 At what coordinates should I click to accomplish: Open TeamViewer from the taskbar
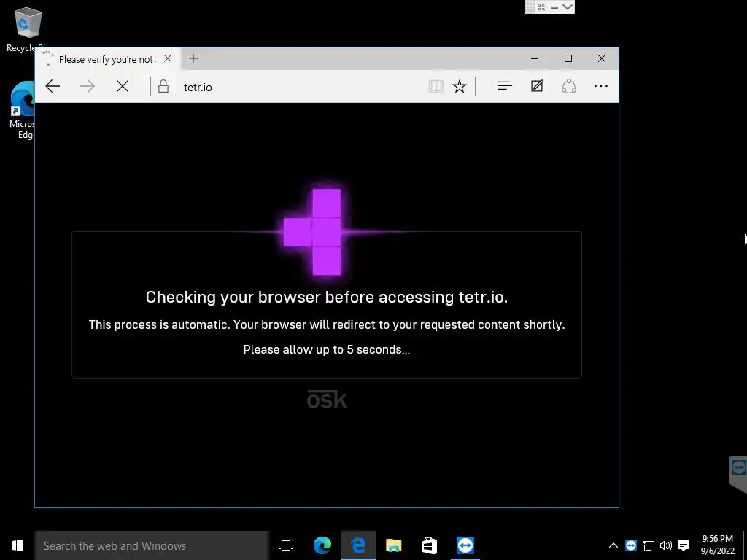coord(465,545)
